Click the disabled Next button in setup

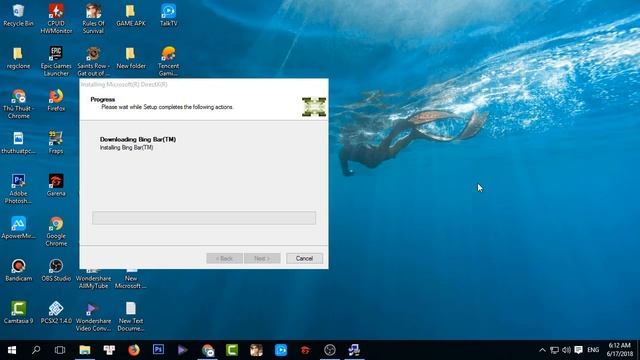coord(262,258)
